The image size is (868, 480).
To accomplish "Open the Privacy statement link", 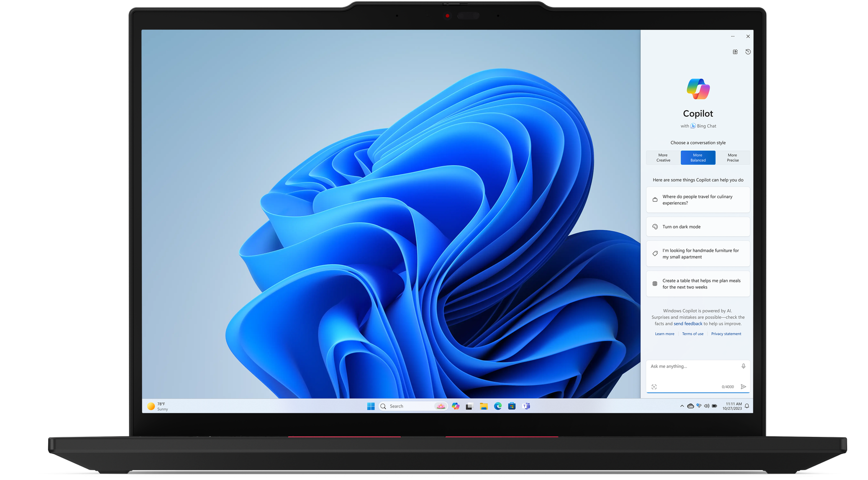I will (726, 334).
